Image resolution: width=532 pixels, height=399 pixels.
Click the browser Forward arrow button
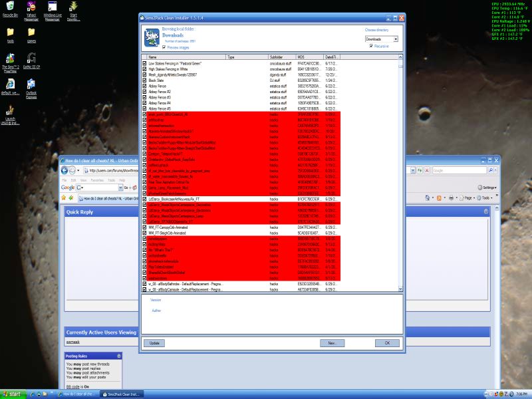pyautogui.click(x=72, y=170)
